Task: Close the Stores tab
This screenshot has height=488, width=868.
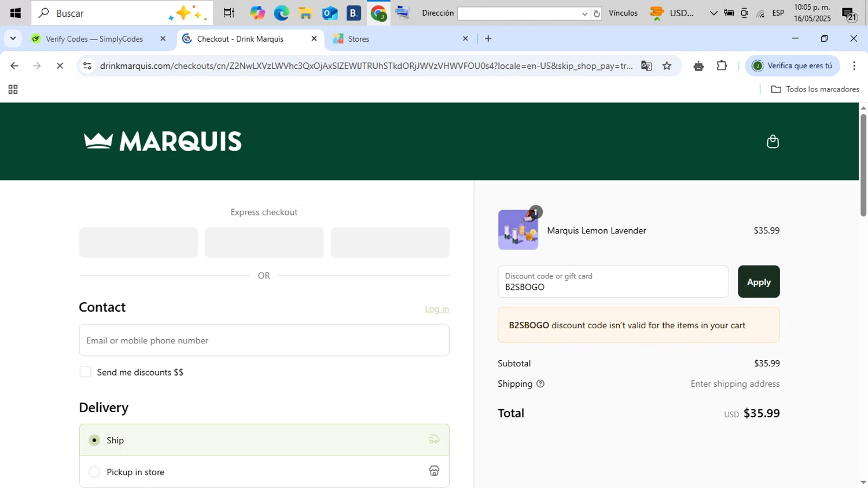Action: (465, 39)
